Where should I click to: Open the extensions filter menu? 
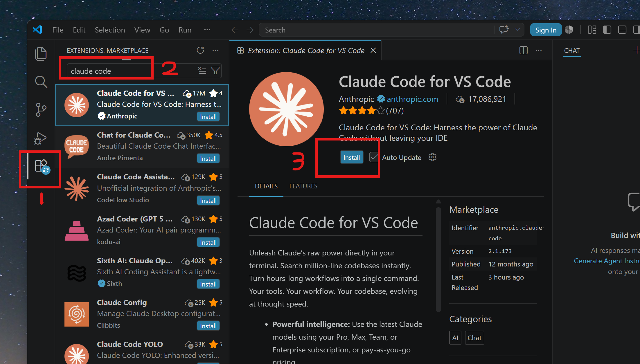point(215,71)
